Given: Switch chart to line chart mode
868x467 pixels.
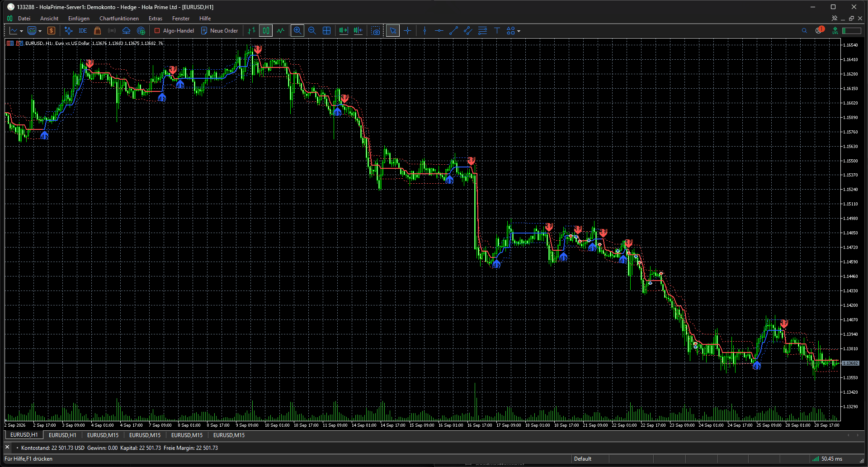Looking at the screenshot, I should point(281,31).
